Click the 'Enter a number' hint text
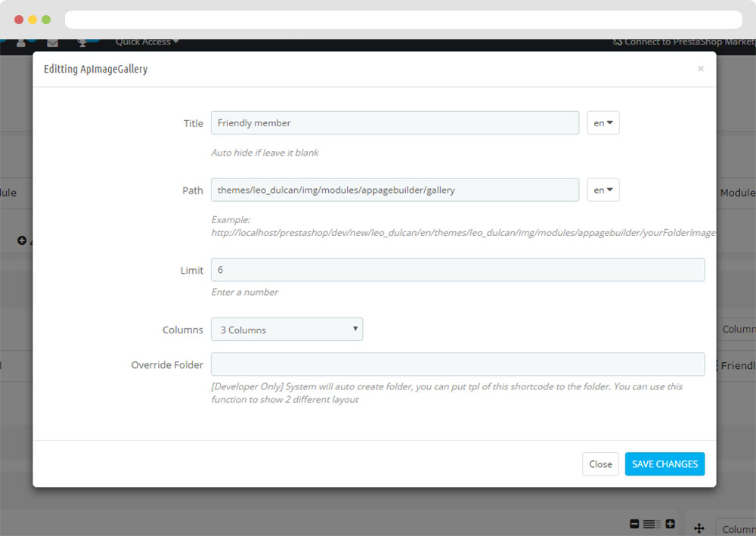The height and width of the screenshot is (536, 756). click(244, 292)
